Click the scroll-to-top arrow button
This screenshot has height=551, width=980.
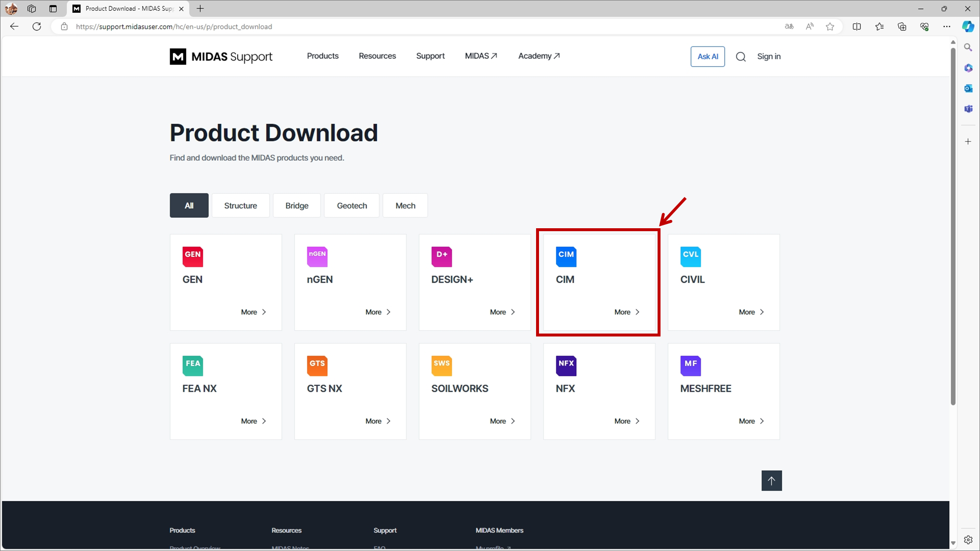click(772, 480)
